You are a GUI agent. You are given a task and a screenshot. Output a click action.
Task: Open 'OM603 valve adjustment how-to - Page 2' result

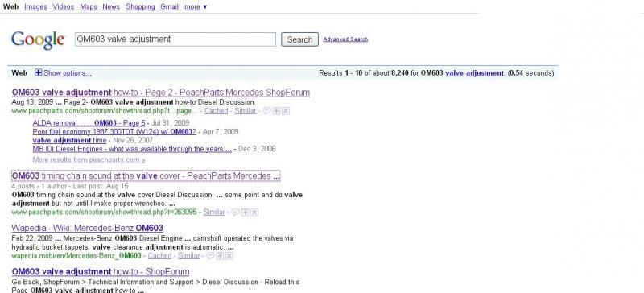pos(160,93)
